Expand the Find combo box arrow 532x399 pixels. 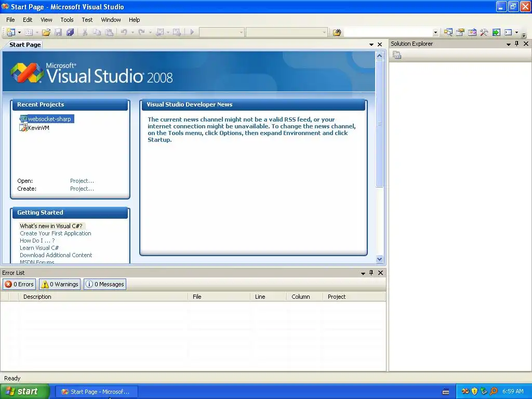tap(435, 33)
